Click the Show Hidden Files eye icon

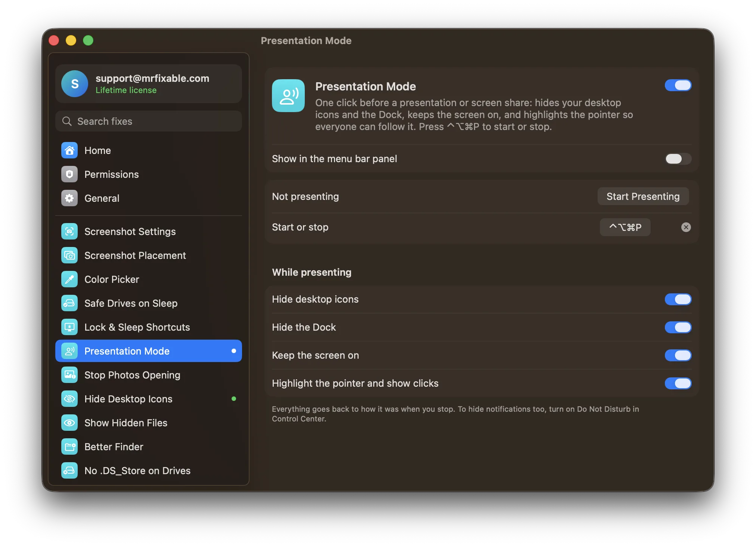click(x=69, y=423)
